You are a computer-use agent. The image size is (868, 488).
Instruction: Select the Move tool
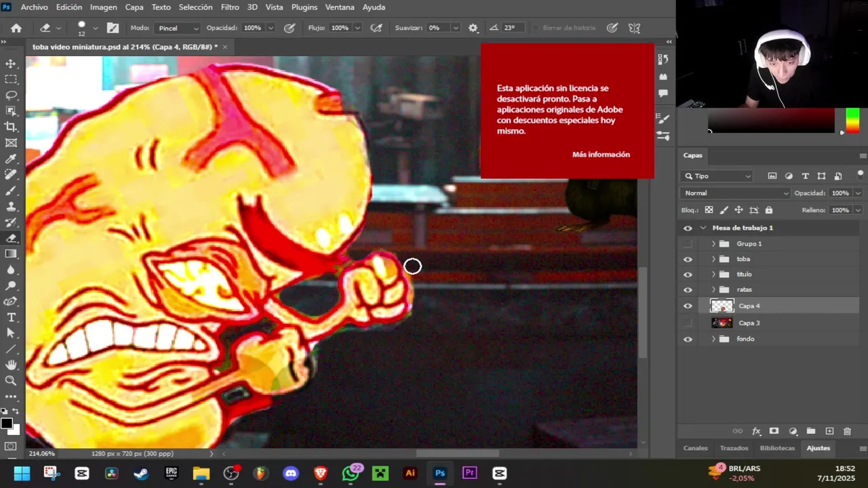tap(11, 64)
